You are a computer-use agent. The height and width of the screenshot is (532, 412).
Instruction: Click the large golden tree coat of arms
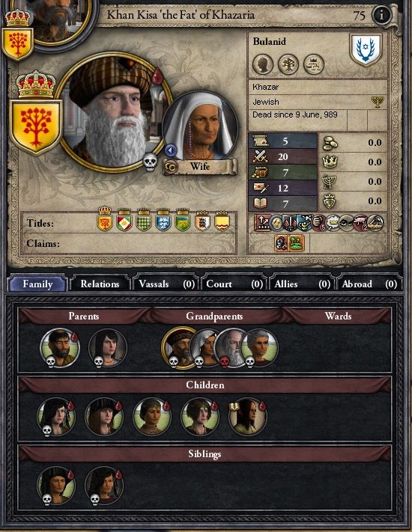point(36,127)
